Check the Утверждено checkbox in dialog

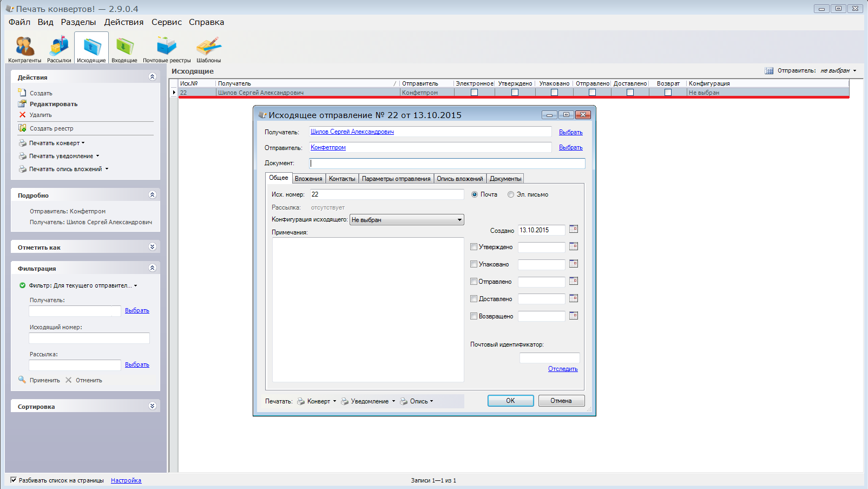474,247
